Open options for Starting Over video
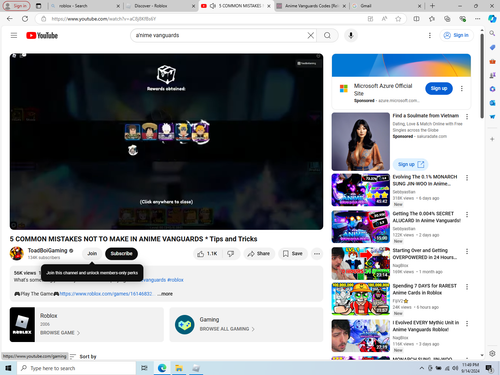 click(x=467, y=251)
